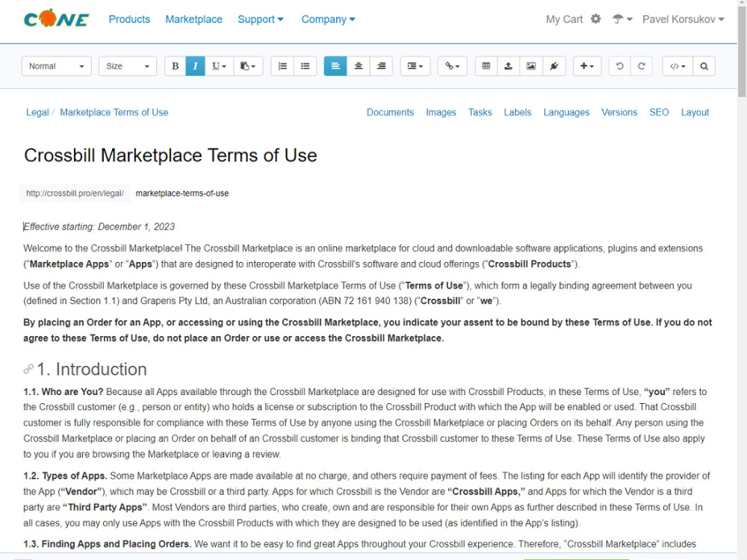Insert a table

click(486, 66)
